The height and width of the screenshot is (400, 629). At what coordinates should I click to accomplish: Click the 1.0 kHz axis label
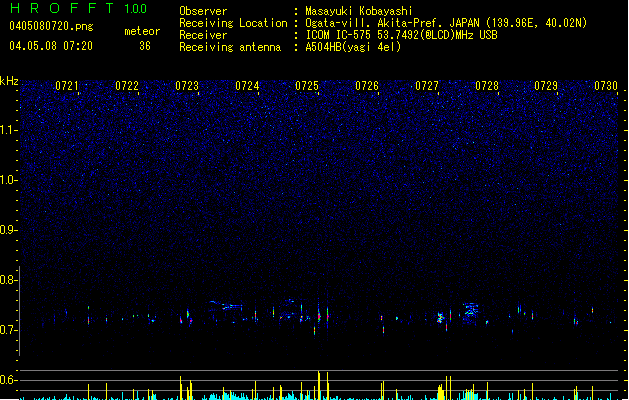[x=8, y=180]
